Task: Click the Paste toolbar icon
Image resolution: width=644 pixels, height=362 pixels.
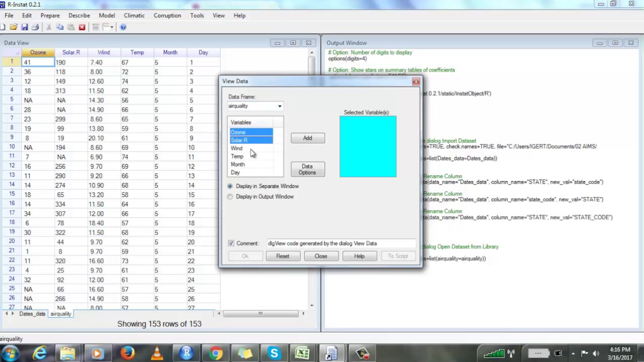Action: click(x=71, y=27)
